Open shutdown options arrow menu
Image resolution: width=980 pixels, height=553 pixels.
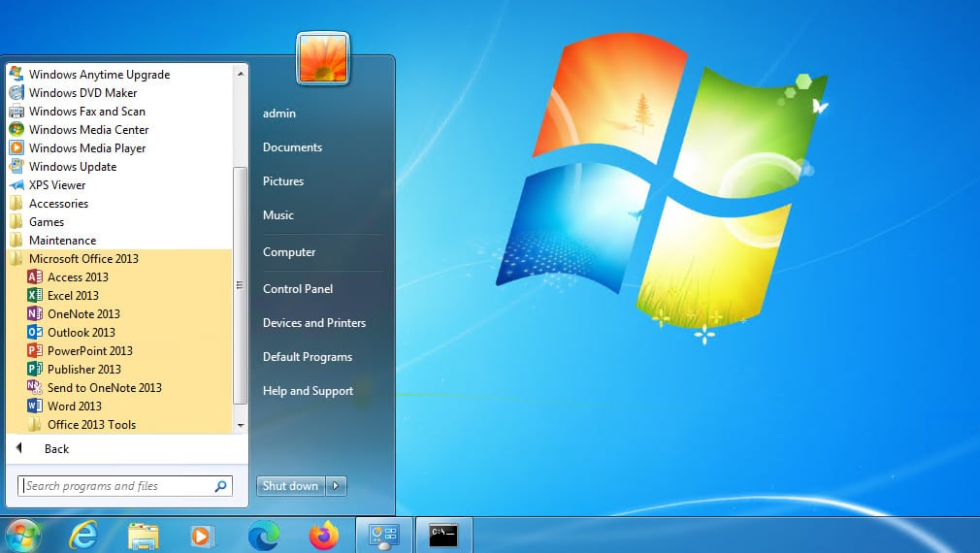(336, 485)
